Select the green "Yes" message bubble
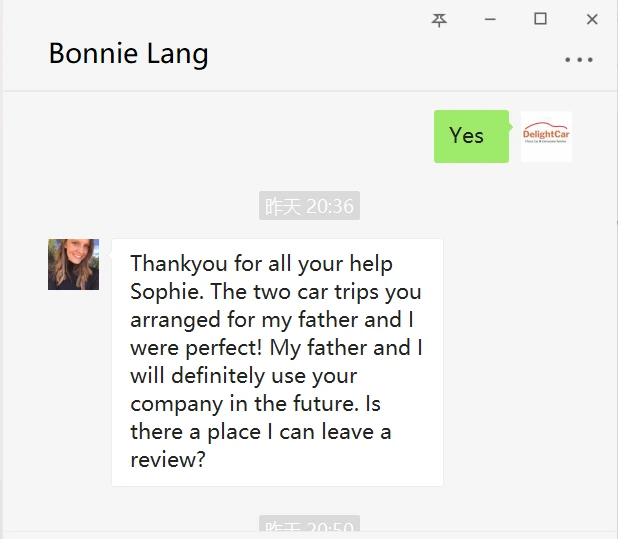618x539 pixels. click(471, 136)
